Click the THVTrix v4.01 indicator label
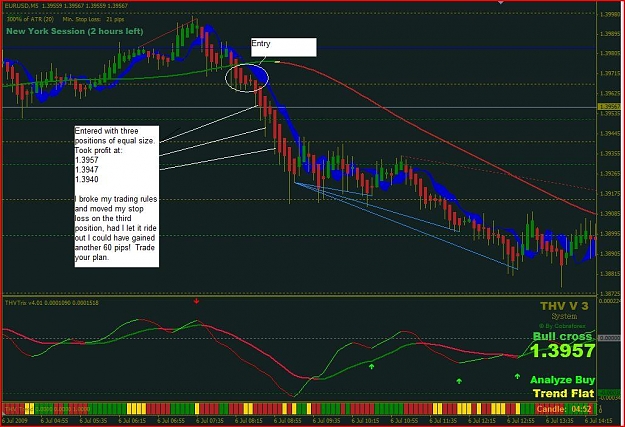625x427 pixels. [x=52, y=303]
